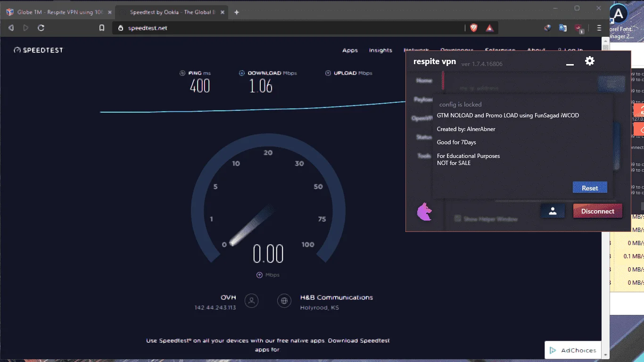This screenshot has width=644, height=362.
Task: Click the user icon next to OVH
Action: (x=252, y=301)
